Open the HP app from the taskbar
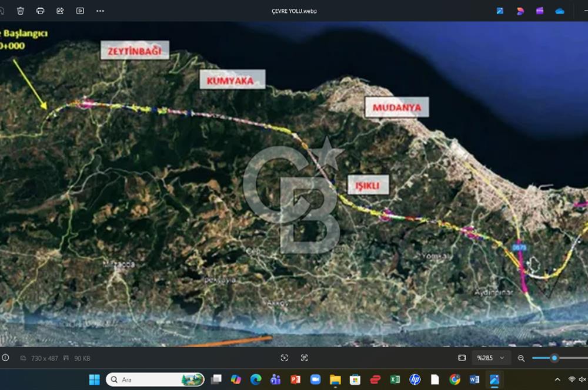Viewport: 588px width, 390px height. (415, 379)
